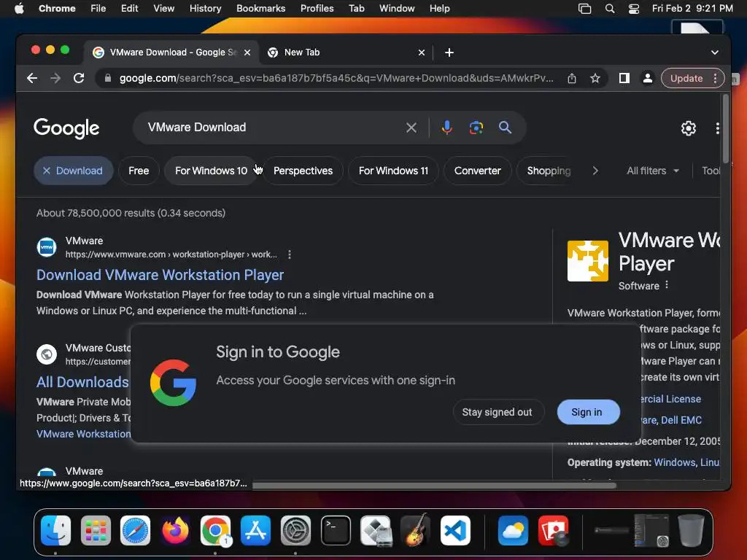Viewport: 747px width, 560px height.
Task: Remove the Download filter chip
Action: click(46, 171)
